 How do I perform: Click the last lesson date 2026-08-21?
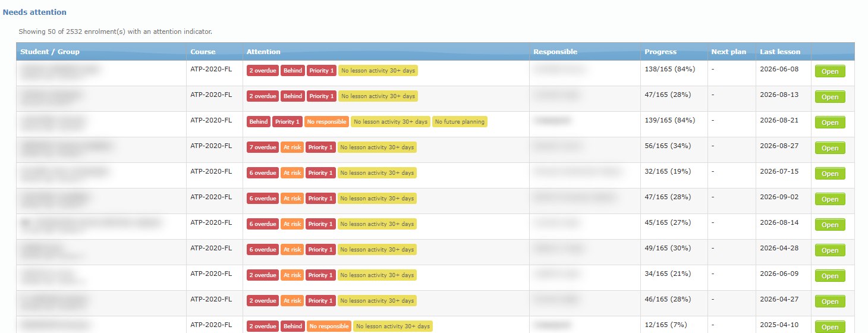tap(781, 120)
